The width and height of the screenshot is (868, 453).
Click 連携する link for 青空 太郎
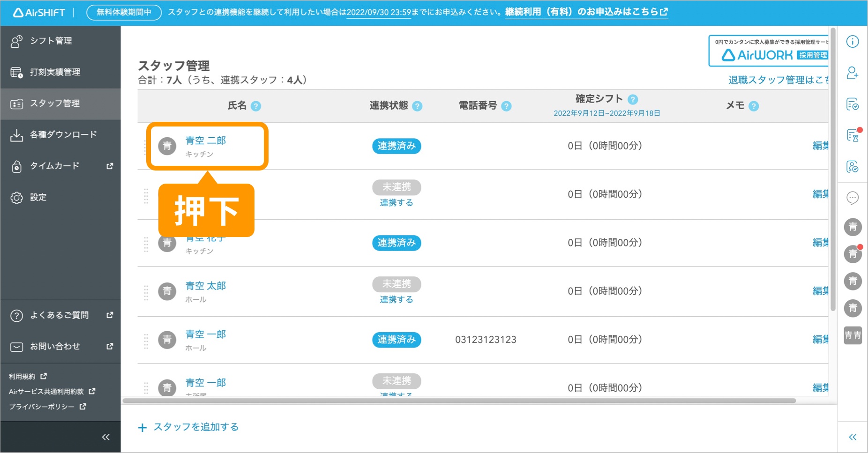pos(396,300)
